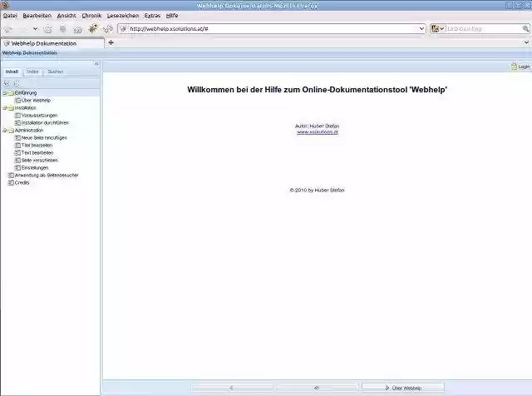
Task: Open the Titel bearbeiten page
Action: [37, 145]
